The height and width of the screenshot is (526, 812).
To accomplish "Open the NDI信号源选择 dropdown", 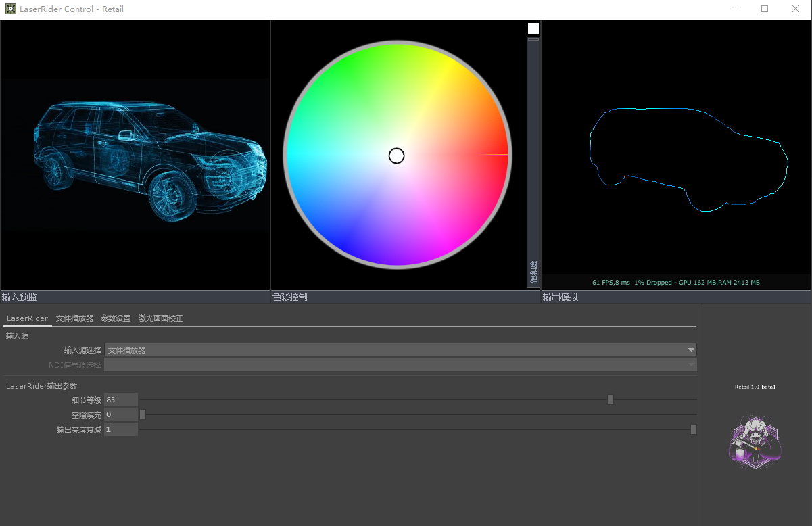I will 400,365.
